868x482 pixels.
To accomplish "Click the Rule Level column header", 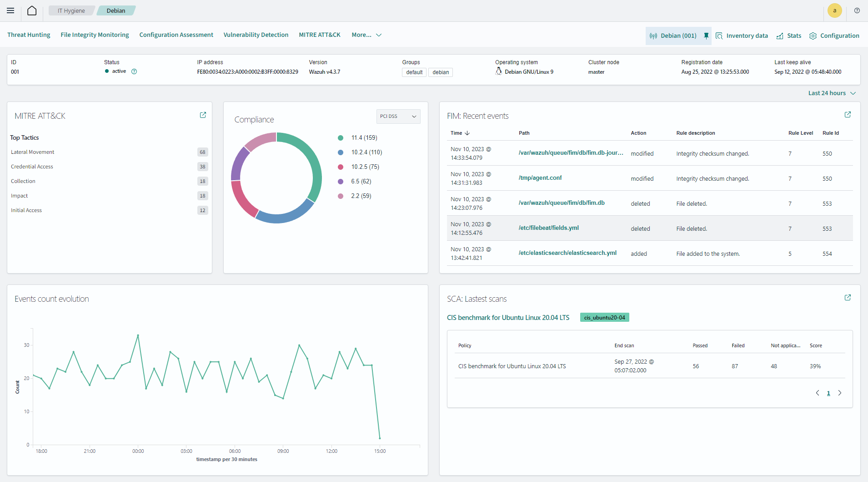I will [800, 133].
